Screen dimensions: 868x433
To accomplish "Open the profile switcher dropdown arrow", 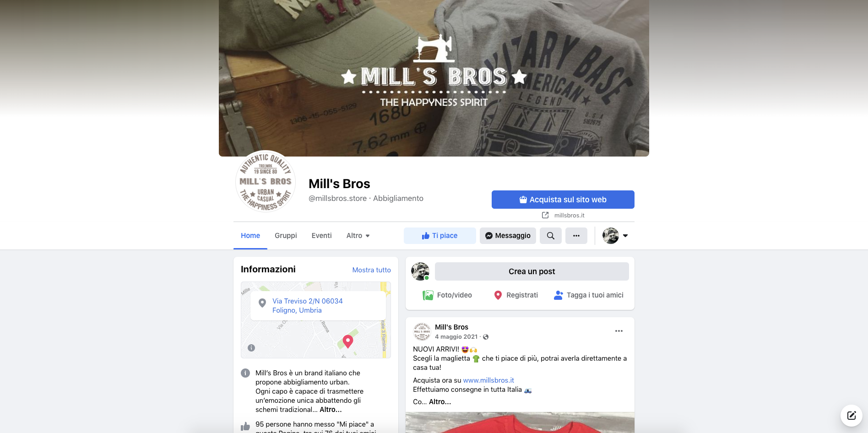I will [x=625, y=236].
